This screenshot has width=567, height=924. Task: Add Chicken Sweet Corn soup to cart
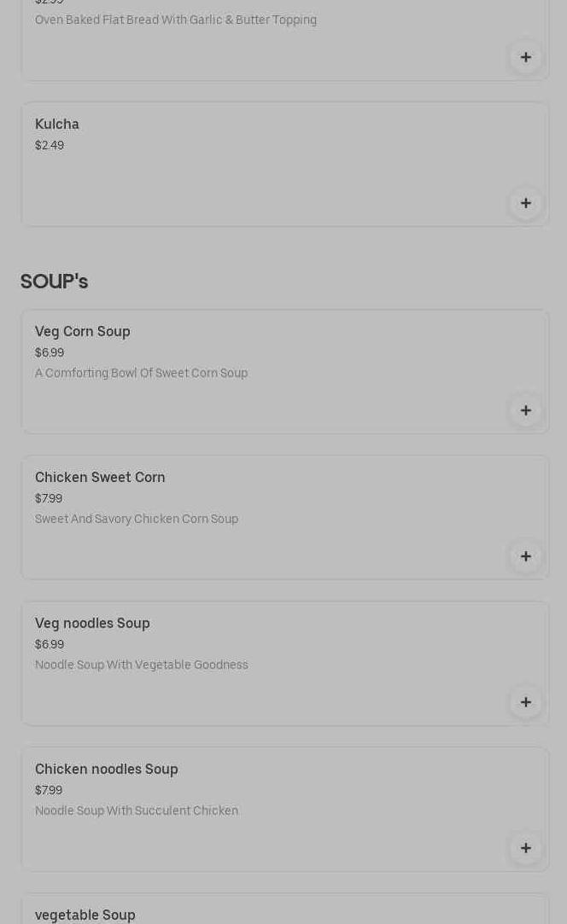coord(525,556)
